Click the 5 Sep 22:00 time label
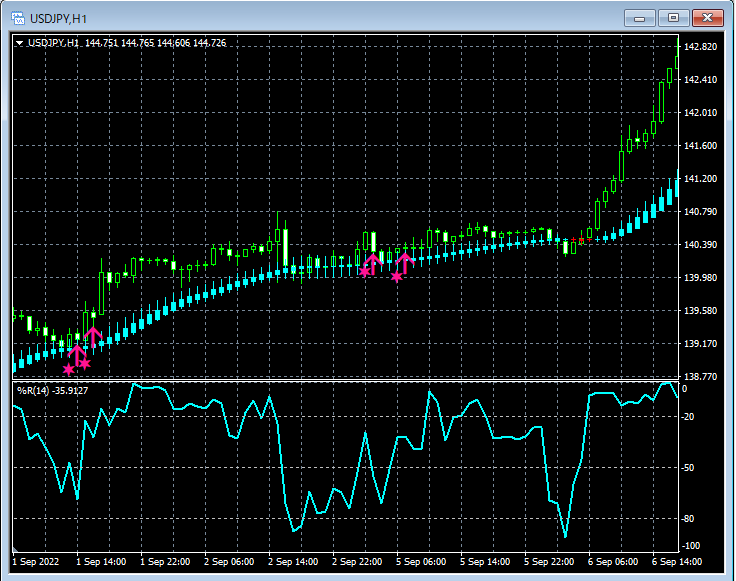This screenshot has height=581, width=736. tap(549, 562)
